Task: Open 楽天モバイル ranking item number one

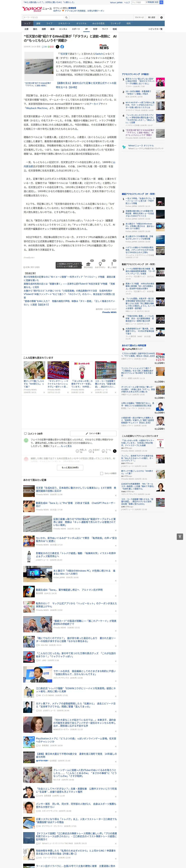Action: [x=140, y=81]
